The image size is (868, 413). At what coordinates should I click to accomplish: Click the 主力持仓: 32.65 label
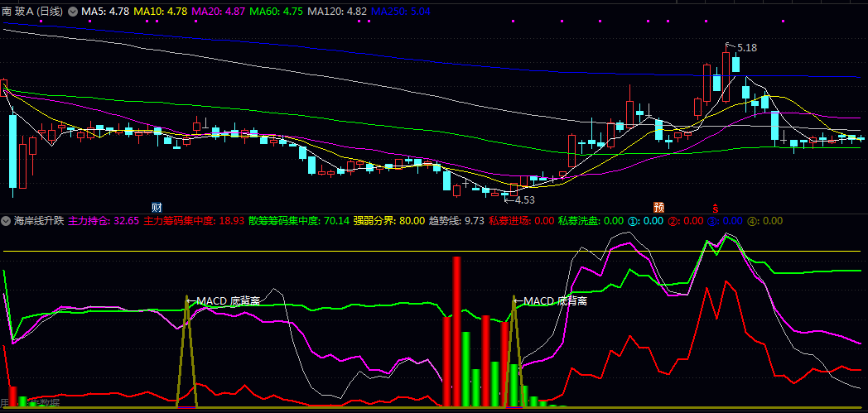104,221
